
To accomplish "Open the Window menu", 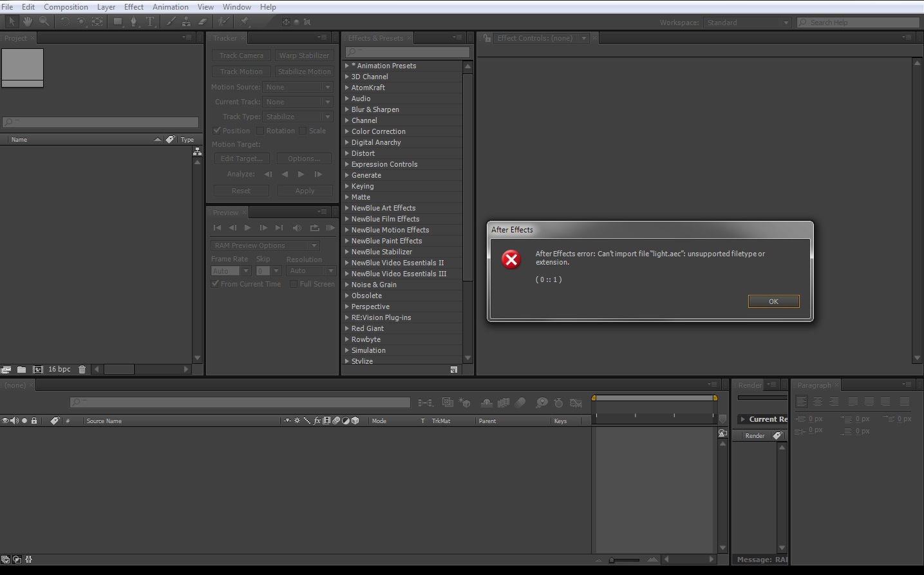I will click(x=237, y=7).
